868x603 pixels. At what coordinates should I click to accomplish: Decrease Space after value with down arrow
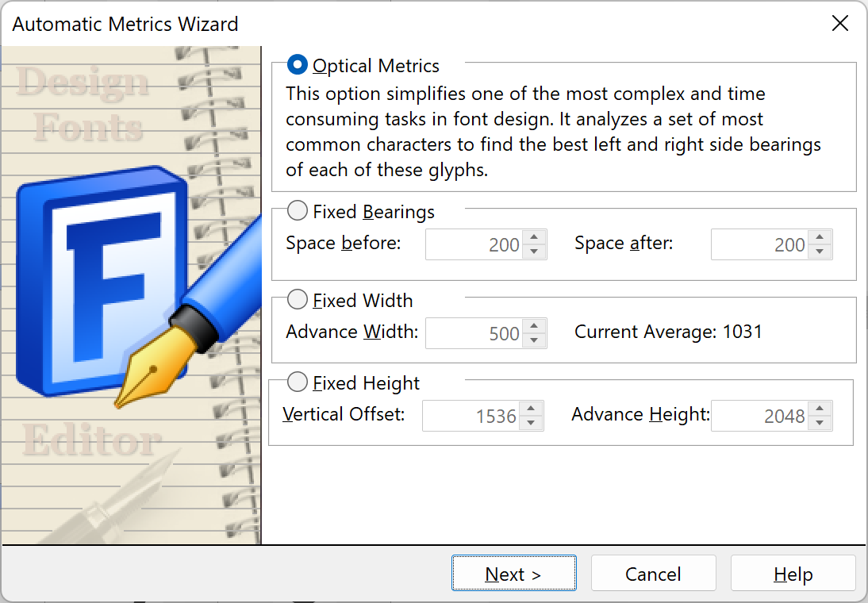click(820, 252)
